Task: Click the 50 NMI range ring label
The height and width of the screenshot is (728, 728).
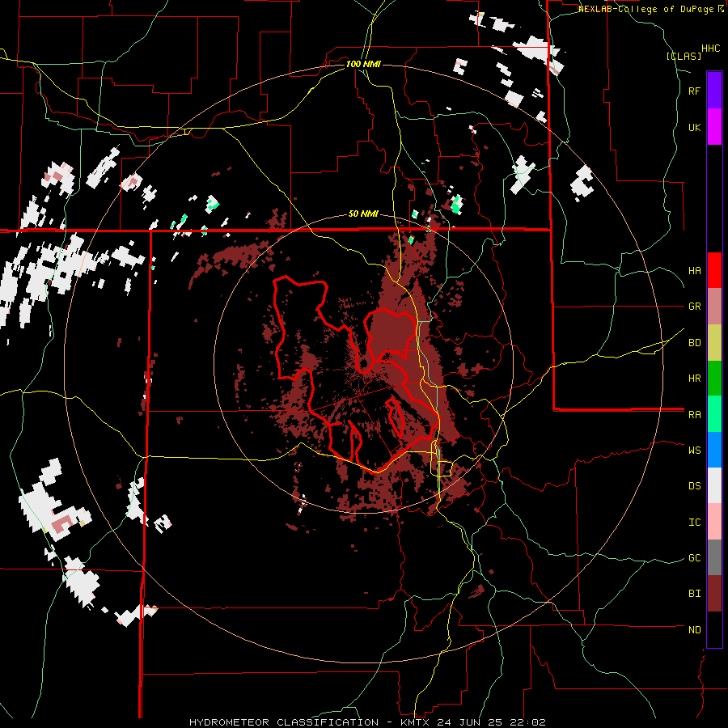Action: (x=363, y=214)
